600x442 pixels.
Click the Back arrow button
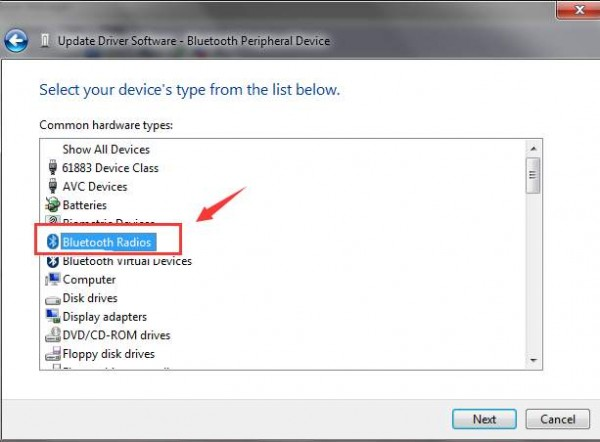[16, 41]
